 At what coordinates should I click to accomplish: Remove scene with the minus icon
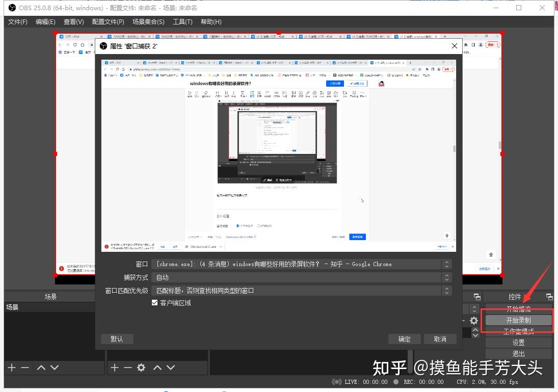pos(25,368)
